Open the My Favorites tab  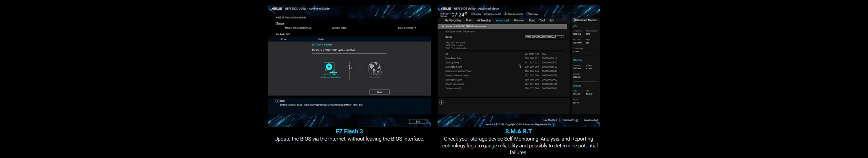[453, 21]
